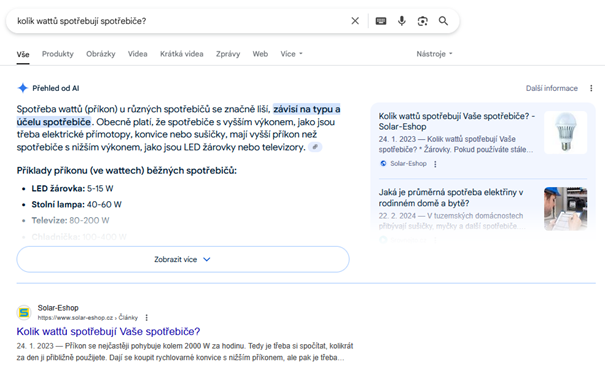Click the AI overview sparkle icon

23,88
